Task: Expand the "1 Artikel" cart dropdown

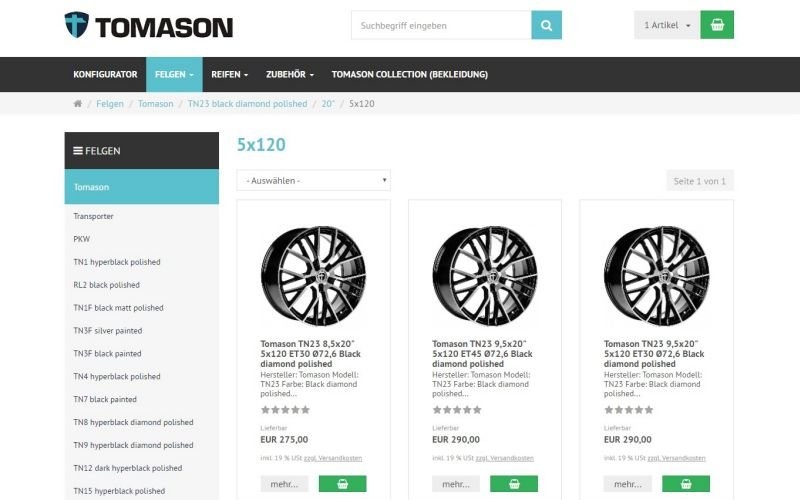Action: pyautogui.click(x=667, y=25)
